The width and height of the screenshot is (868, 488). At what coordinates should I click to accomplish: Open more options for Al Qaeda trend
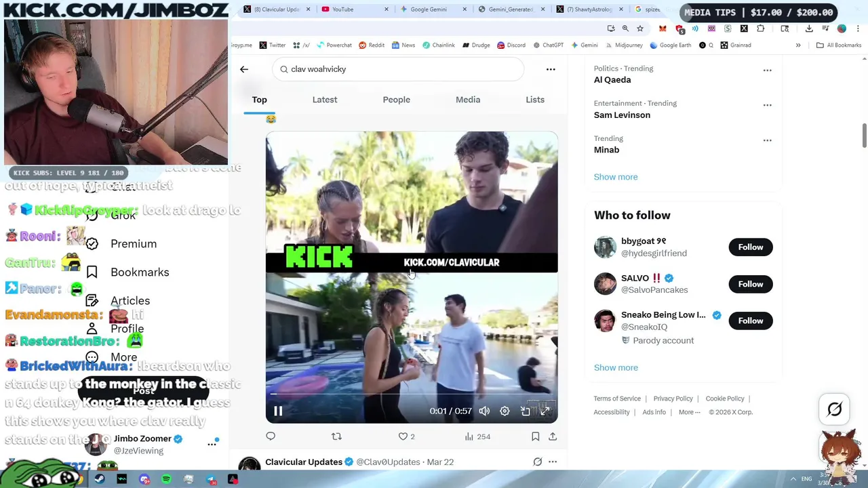(x=767, y=70)
